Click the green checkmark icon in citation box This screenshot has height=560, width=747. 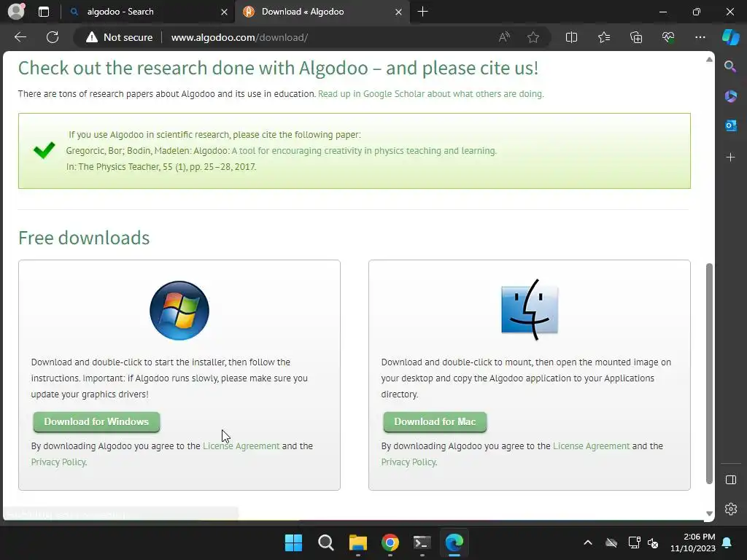click(44, 150)
